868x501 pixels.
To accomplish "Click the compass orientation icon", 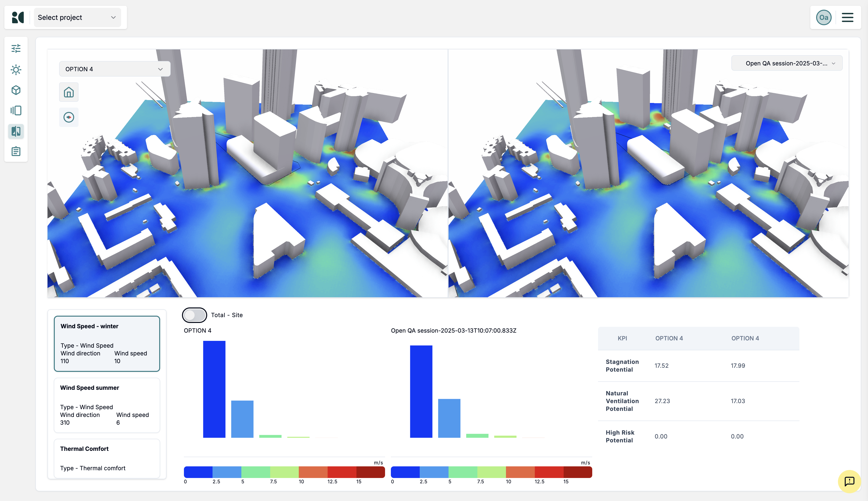I will [x=69, y=117].
